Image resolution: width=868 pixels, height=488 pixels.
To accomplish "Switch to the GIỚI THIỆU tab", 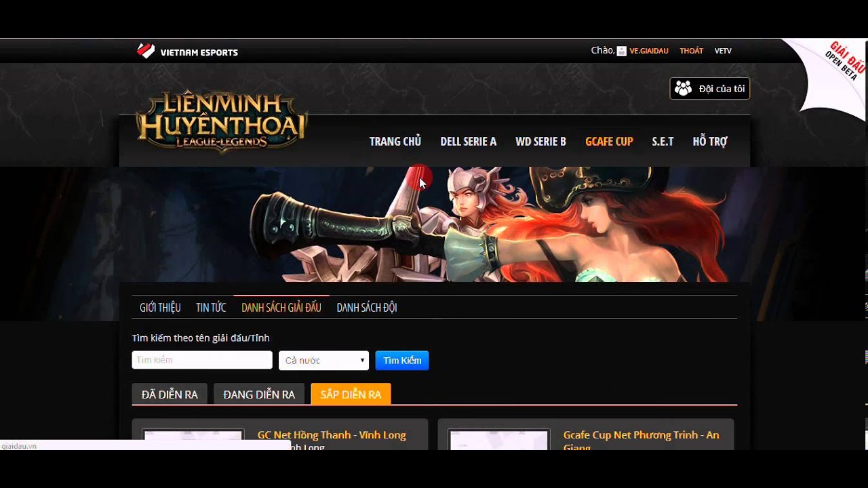I will pyautogui.click(x=160, y=308).
